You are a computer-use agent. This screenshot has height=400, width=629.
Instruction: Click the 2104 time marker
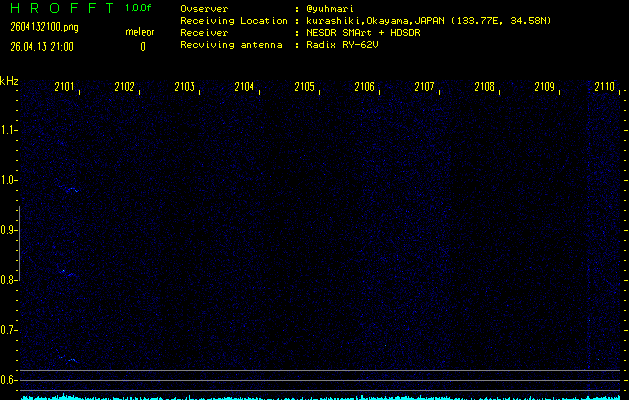(x=244, y=87)
